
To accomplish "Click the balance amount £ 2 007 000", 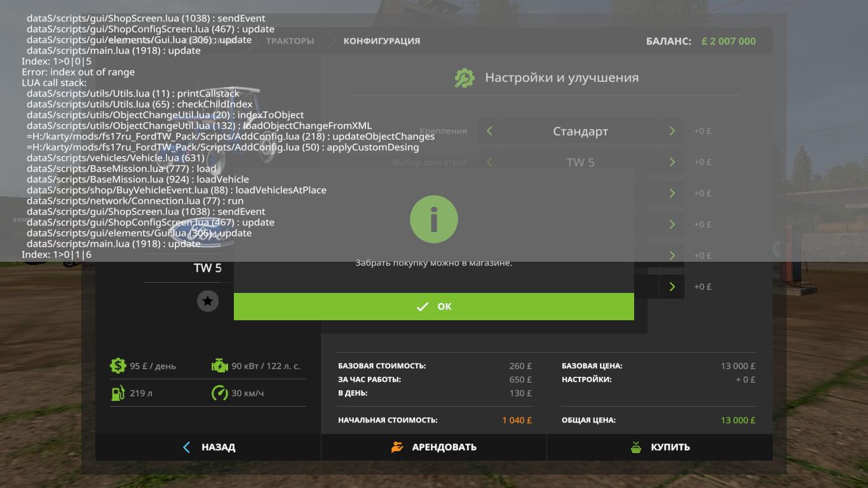I will (728, 41).
